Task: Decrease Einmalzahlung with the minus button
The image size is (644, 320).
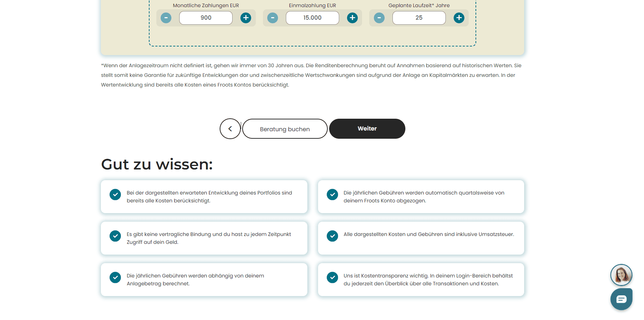Action: (273, 18)
